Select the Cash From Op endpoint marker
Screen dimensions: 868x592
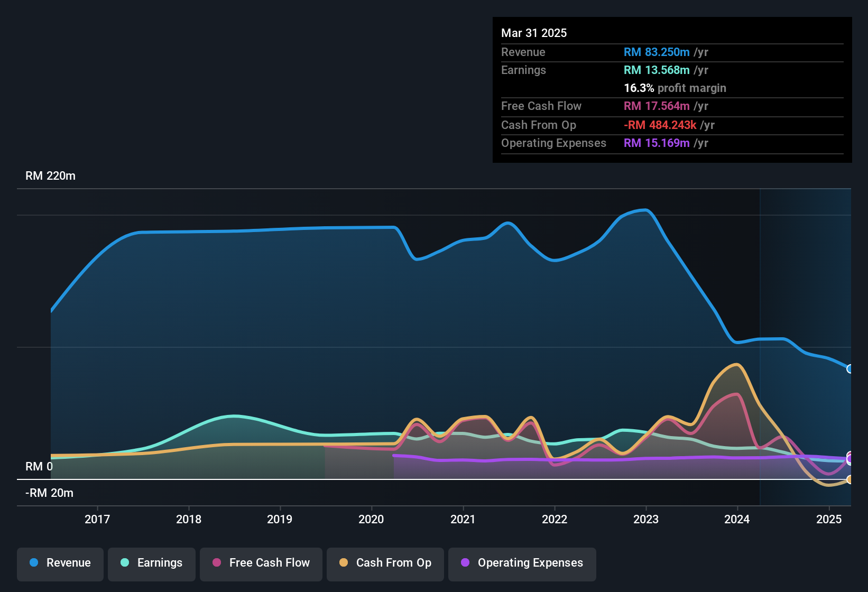point(849,479)
